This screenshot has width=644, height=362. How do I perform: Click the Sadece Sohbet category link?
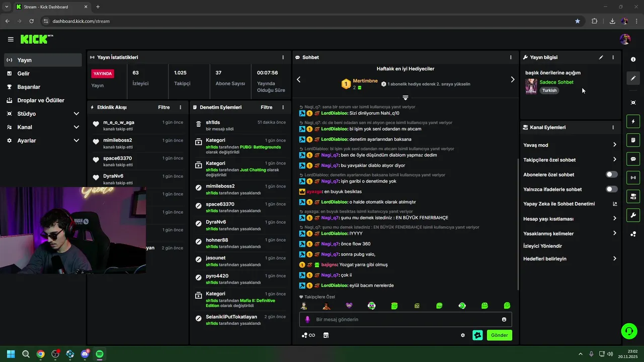tap(556, 82)
